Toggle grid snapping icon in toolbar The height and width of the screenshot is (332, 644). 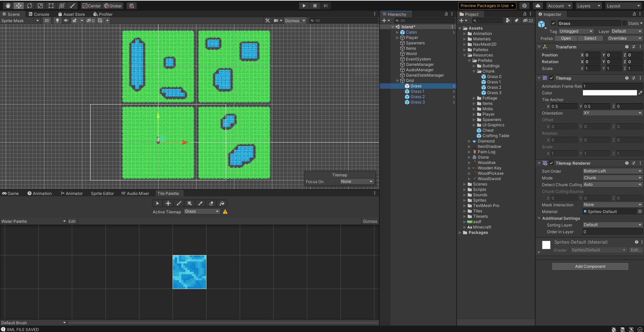point(132,6)
